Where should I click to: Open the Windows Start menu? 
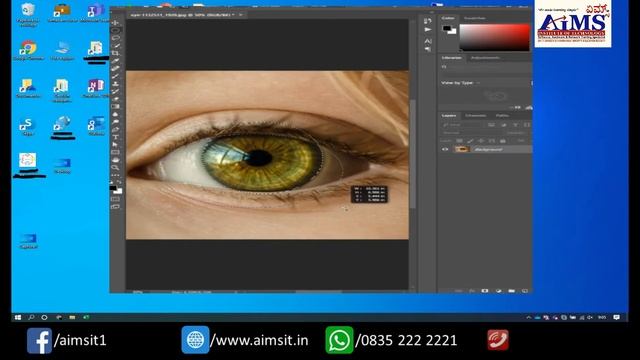[x=18, y=318]
